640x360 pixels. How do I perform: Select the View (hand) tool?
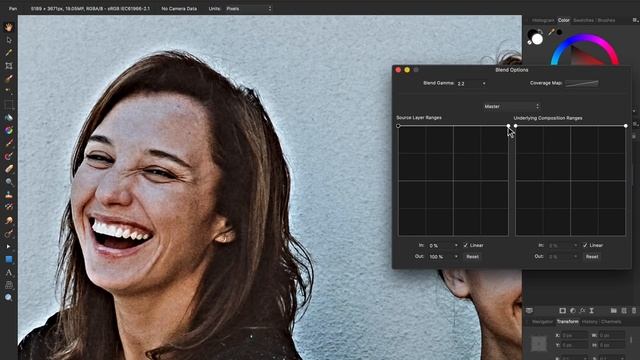[x=9, y=27]
